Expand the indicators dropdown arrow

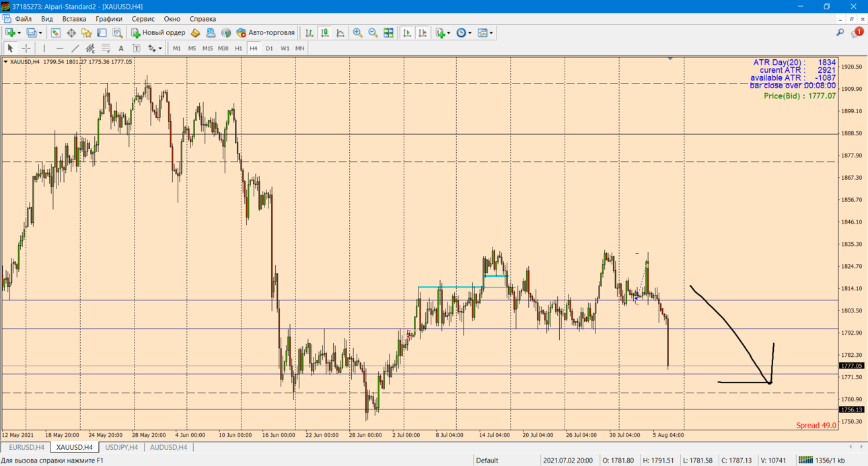tap(449, 32)
